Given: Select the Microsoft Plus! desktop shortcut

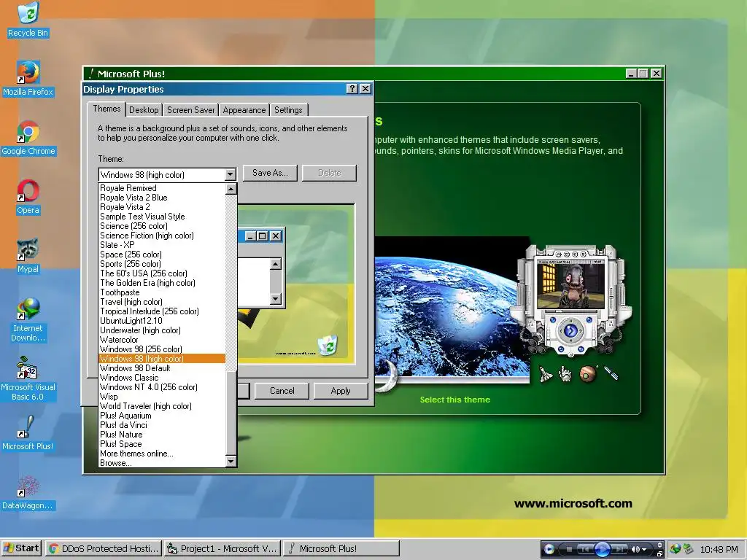Looking at the screenshot, I should tap(28, 433).
